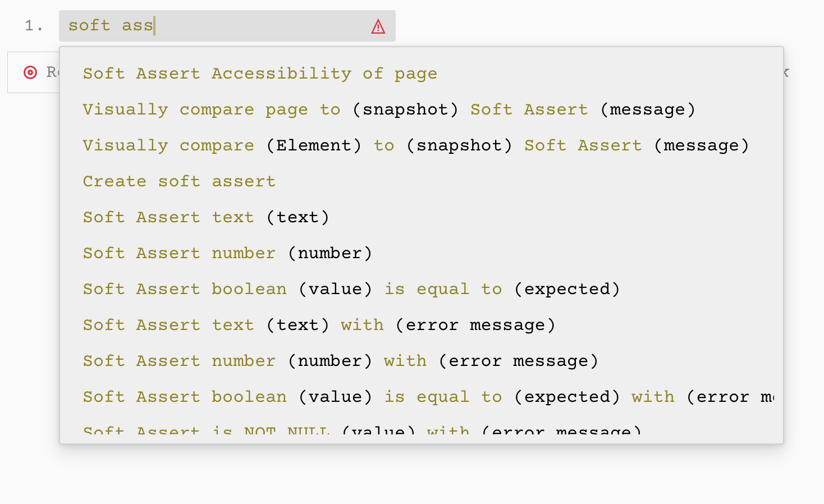Click the (text) parameter in Soft Assert text
The width and height of the screenshot is (824, 504).
pyautogui.click(x=298, y=217)
